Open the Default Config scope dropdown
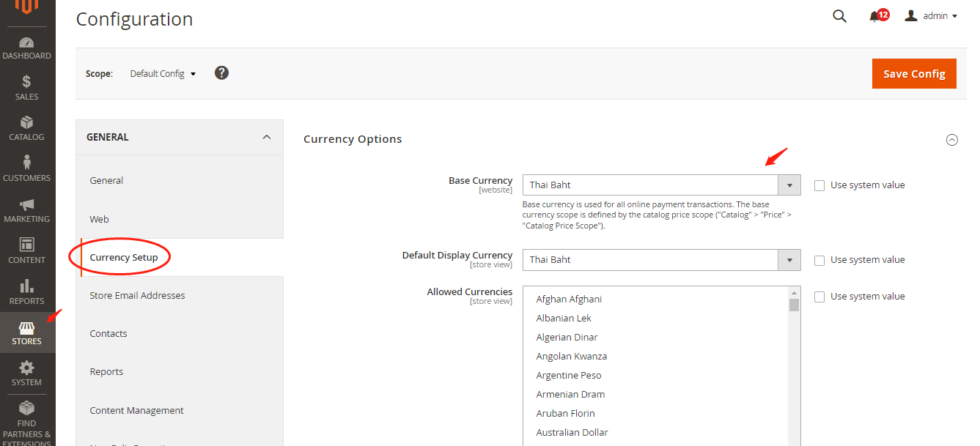 (x=163, y=73)
